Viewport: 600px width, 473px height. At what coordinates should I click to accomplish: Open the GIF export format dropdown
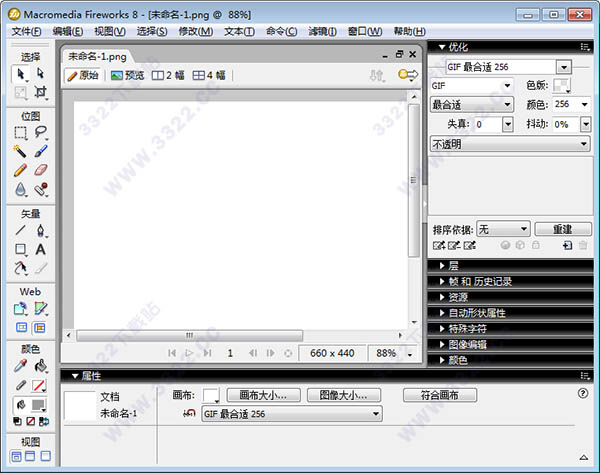tap(471, 86)
